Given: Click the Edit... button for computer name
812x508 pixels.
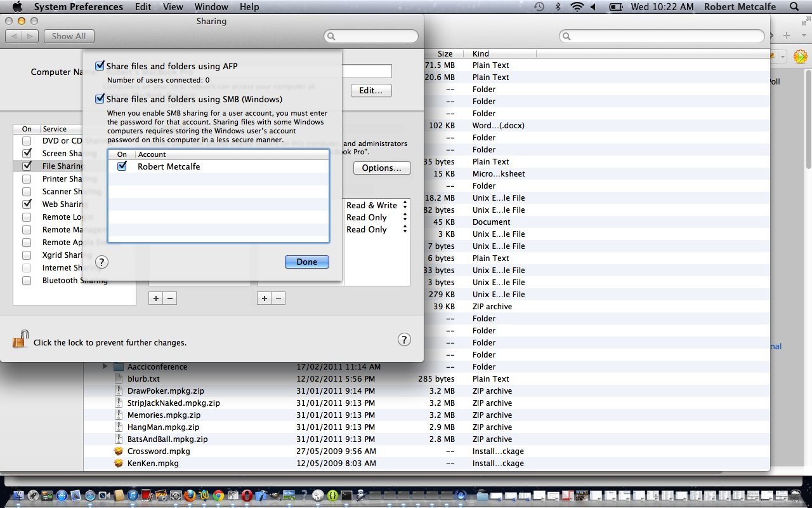Looking at the screenshot, I should (x=371, y=90).
